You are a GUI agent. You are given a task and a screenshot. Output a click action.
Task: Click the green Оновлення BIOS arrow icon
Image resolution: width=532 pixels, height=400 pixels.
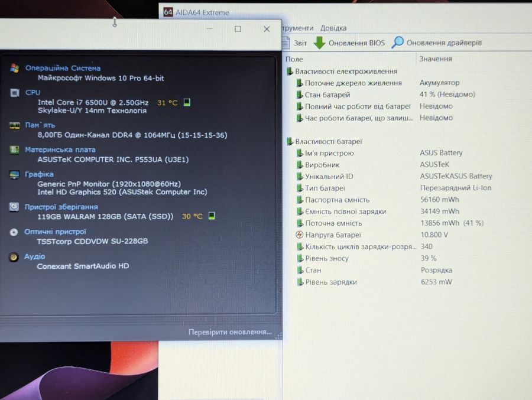[x=319, y=43]
